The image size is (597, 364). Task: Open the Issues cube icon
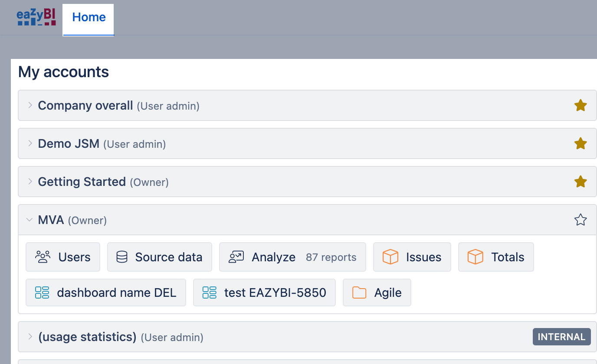pyautogui.click(x=390, y=257)
